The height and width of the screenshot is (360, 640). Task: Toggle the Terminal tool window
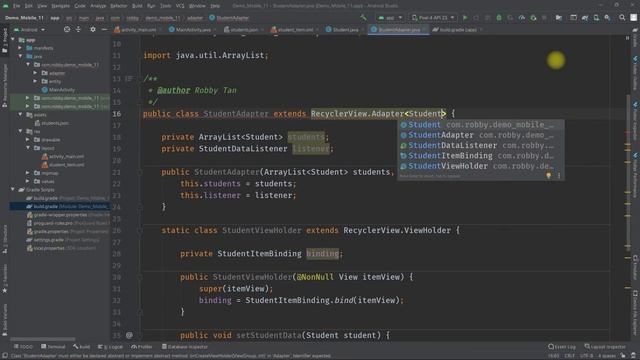[x=53, y=347]
